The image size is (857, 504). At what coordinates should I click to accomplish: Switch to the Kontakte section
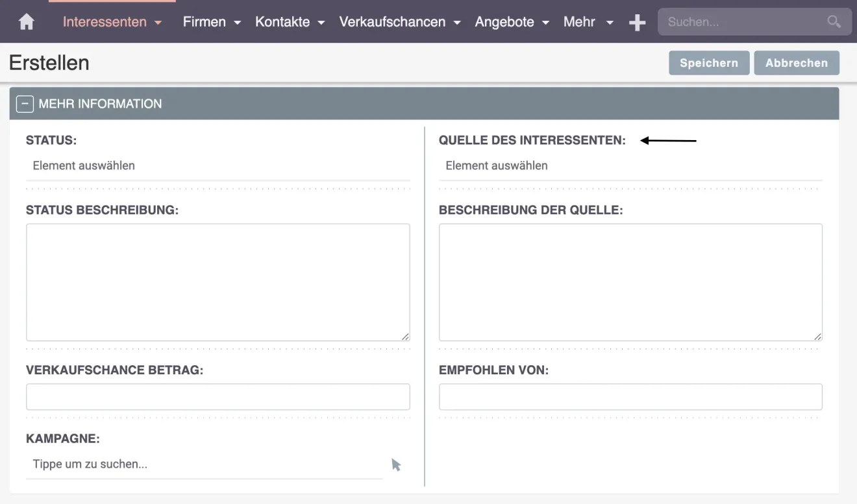pos(282,21)
